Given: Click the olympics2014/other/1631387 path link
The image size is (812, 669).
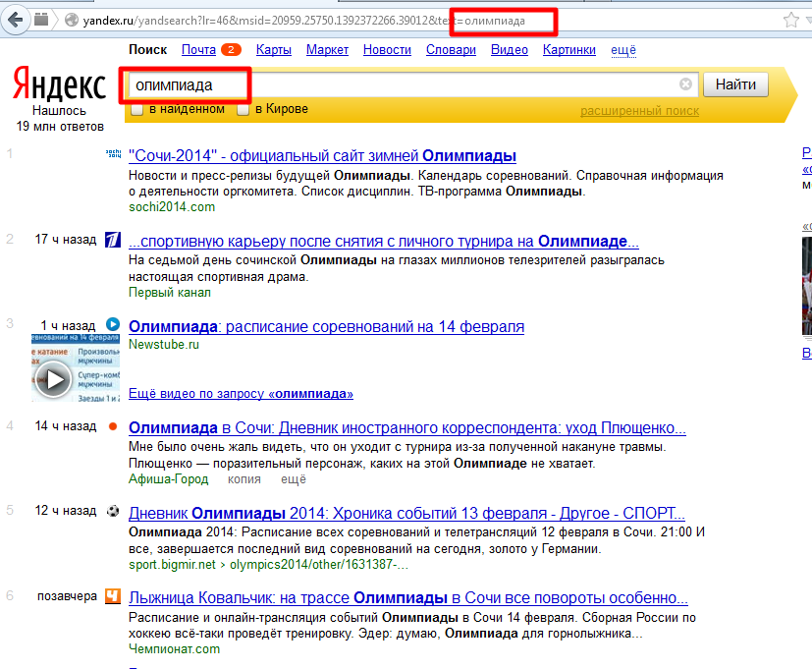Looking at the screenshot, I should coord(319,564).
